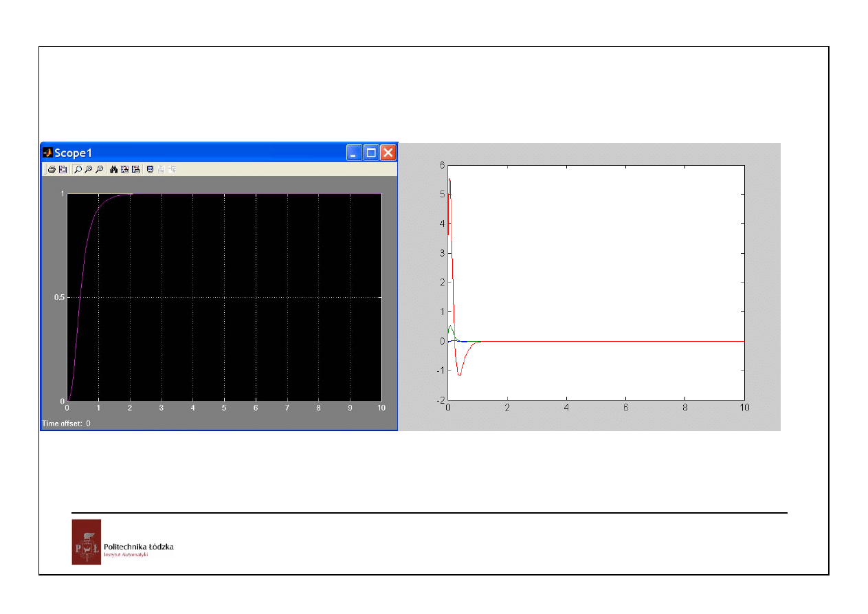
Task: Open system menu via MATLAB title icon
Action: [x=47, y=153]
